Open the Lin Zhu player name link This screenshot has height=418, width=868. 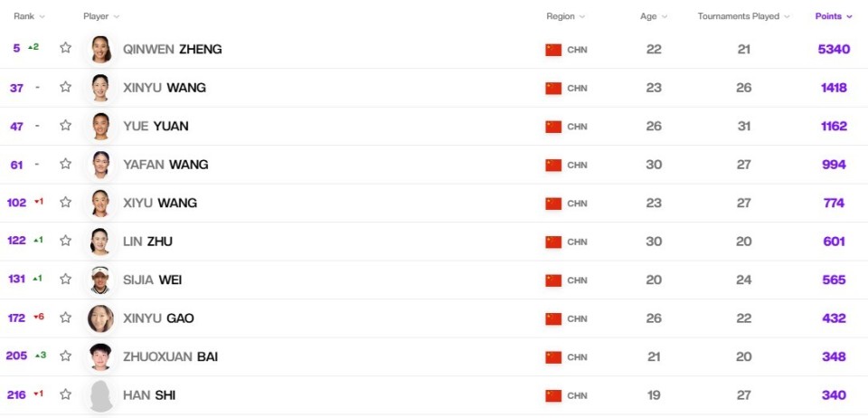coord(147,242)
